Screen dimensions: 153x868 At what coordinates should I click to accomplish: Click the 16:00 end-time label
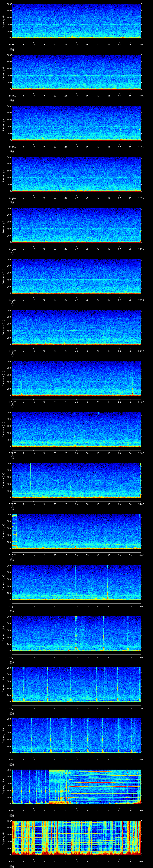click(x=141, y=146)
